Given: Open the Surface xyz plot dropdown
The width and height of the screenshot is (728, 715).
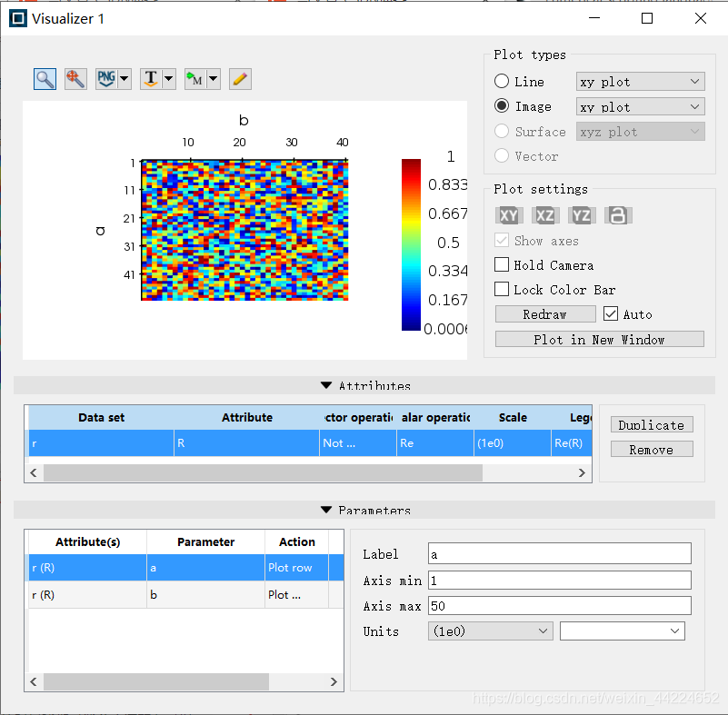Looking at the screenshot, I should coord(640,132).
